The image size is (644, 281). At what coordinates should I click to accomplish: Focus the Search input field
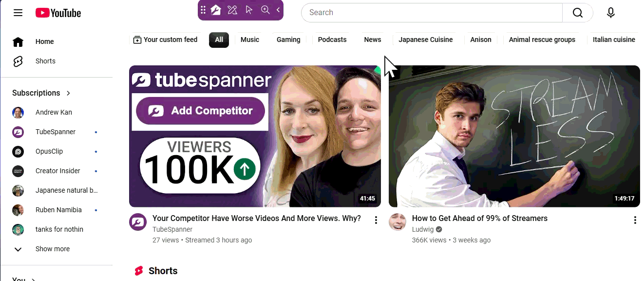pyautogui.click(x=432, y=13)
